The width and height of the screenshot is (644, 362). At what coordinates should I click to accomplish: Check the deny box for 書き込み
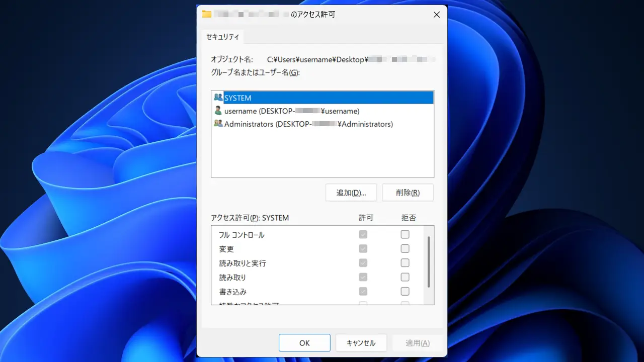[x=405, y=291]
